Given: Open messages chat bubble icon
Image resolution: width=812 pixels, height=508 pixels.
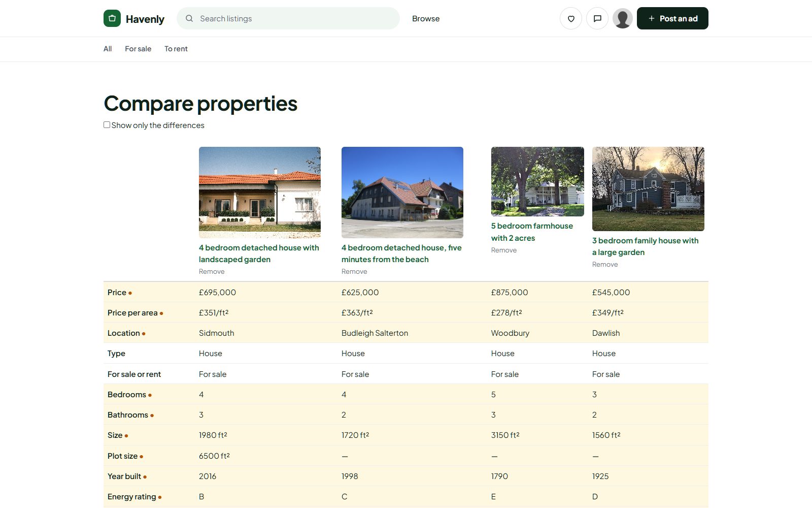Looking at the screenshot, I should pos(597,18).
